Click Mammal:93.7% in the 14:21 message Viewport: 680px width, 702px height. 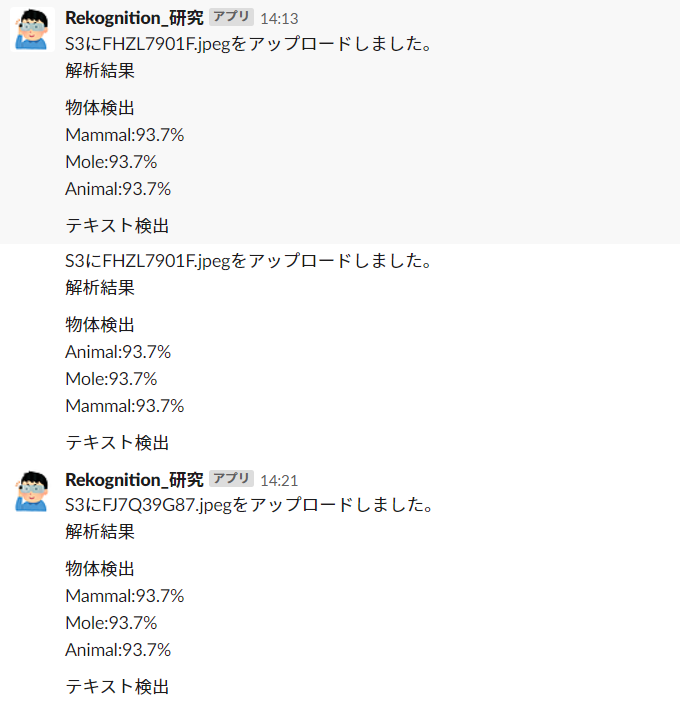click(x=125, y=596)
